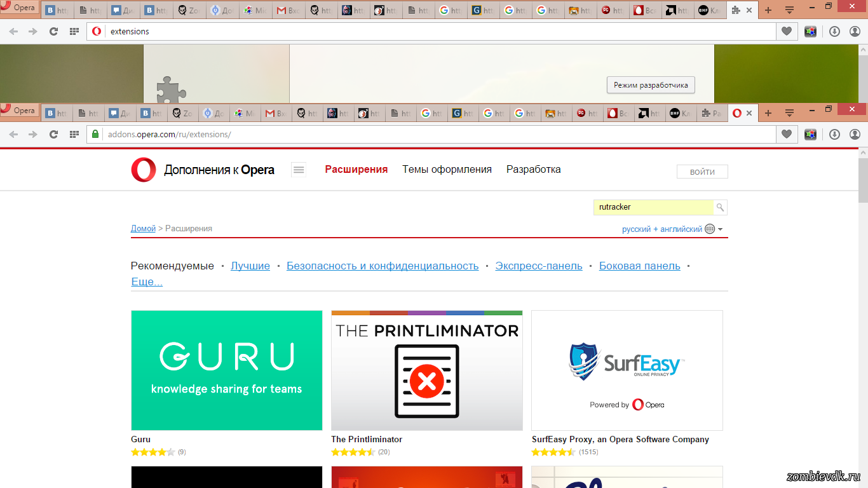Click the address field showing 'extensions'
Screen dimensions: 868x488
tap(431, 31)
